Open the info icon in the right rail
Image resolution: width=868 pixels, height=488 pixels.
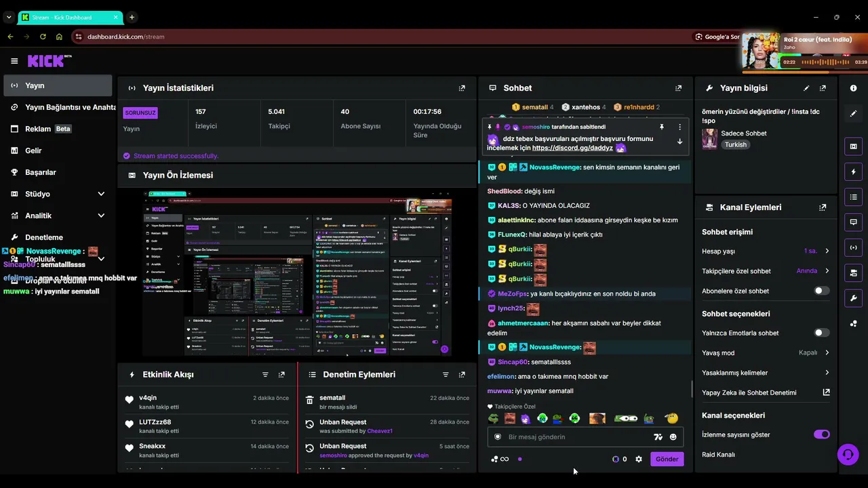point(853,88)
